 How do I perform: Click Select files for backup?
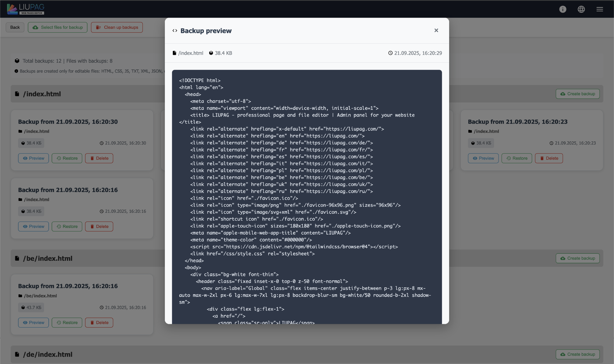57,27
